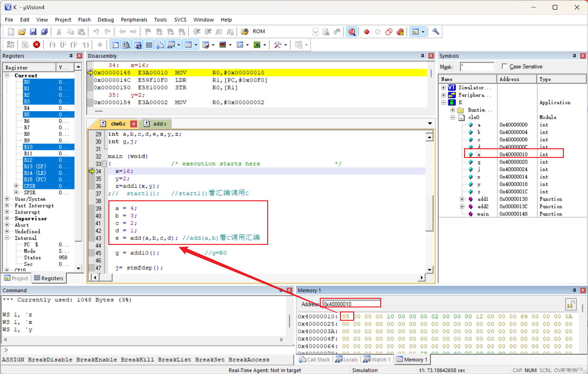Toggle the Call Stack Window icon
This screenshot has height=374, width=588.
click(160, 45)
